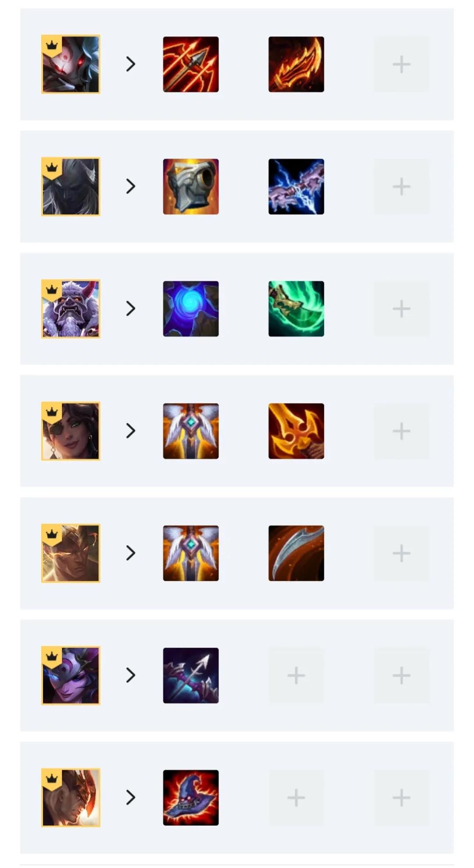
Task: Select the green ghostly blade item
Action: point(296,309)
